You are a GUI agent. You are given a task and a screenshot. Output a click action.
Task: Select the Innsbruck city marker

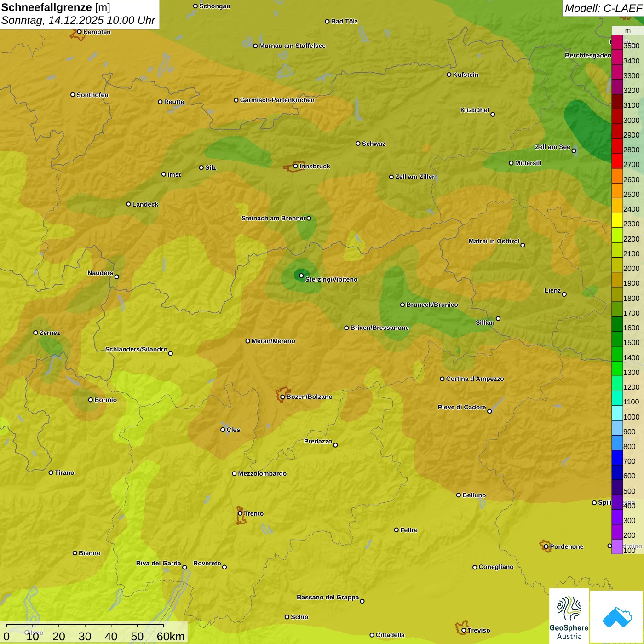296,166
